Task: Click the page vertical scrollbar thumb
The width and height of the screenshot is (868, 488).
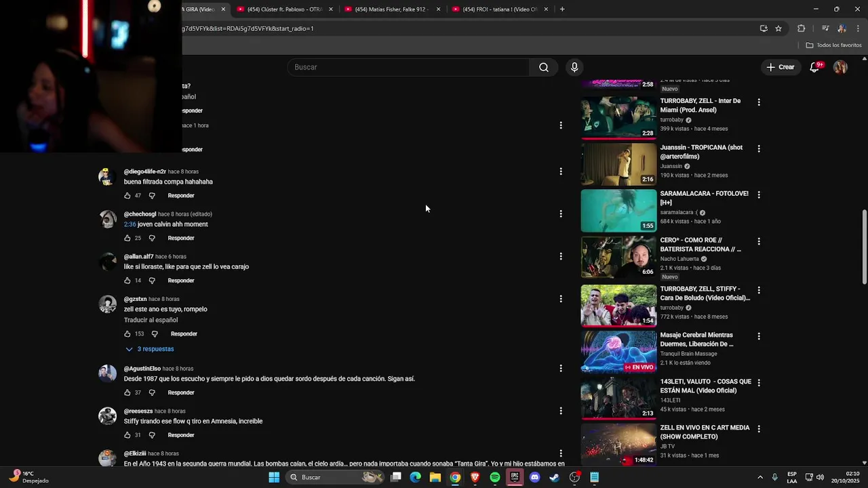Action: [x=864, y=247]
